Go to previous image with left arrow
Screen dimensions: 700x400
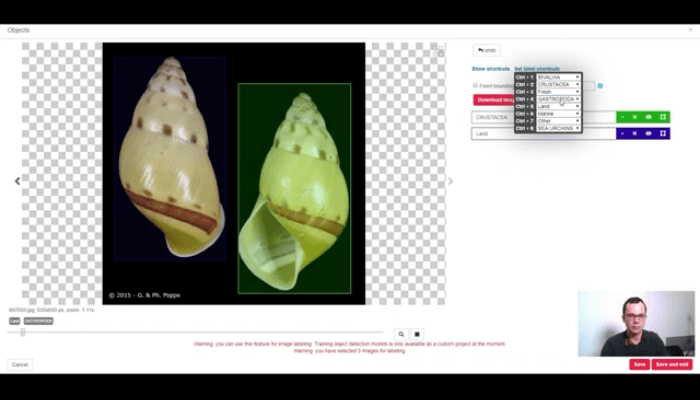pos(17,181)
